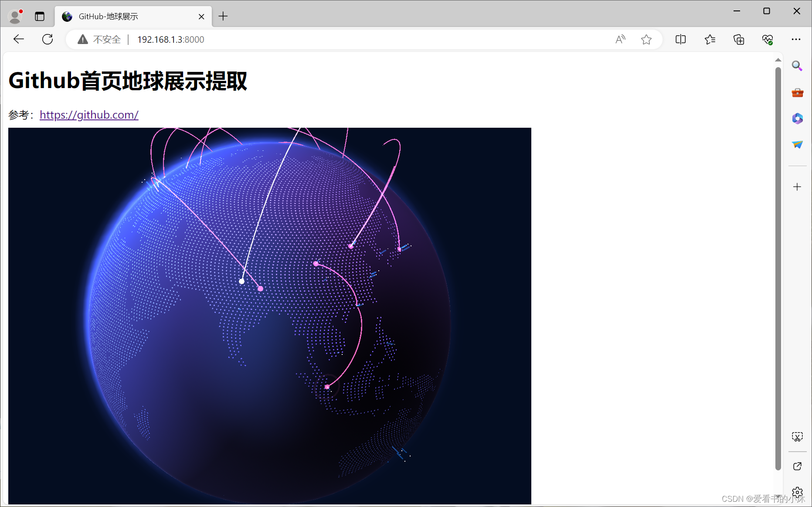Refresh the current page
The image size is (812, 507).
click(48, 39)
